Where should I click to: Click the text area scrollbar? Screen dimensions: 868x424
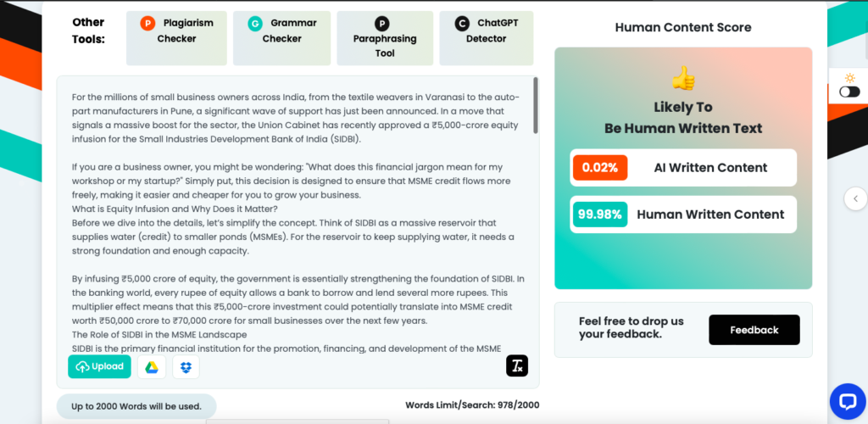coord(535,105)
